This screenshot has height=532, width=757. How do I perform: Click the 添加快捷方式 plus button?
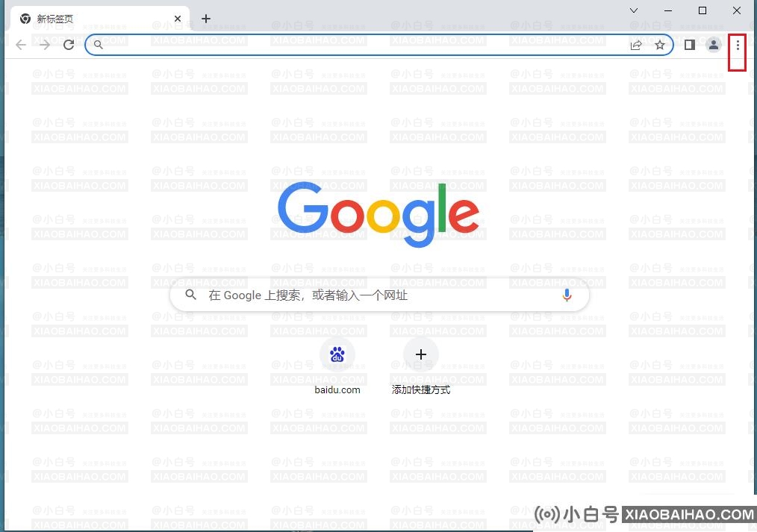tap(421, 354)
